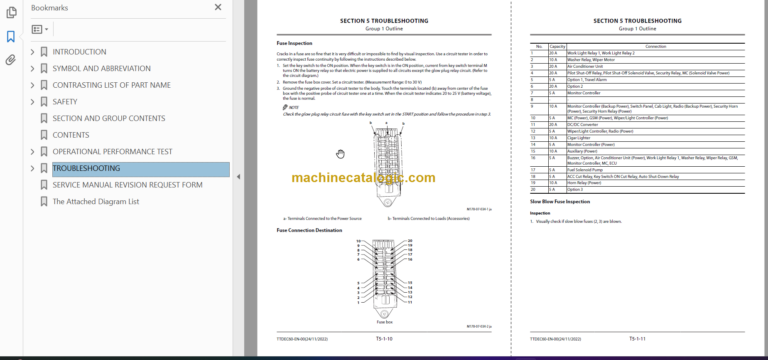Click the 'Cigar Lighter' table cell
The width and height of the screenshot is (768, 360).
tap(655, 138)
